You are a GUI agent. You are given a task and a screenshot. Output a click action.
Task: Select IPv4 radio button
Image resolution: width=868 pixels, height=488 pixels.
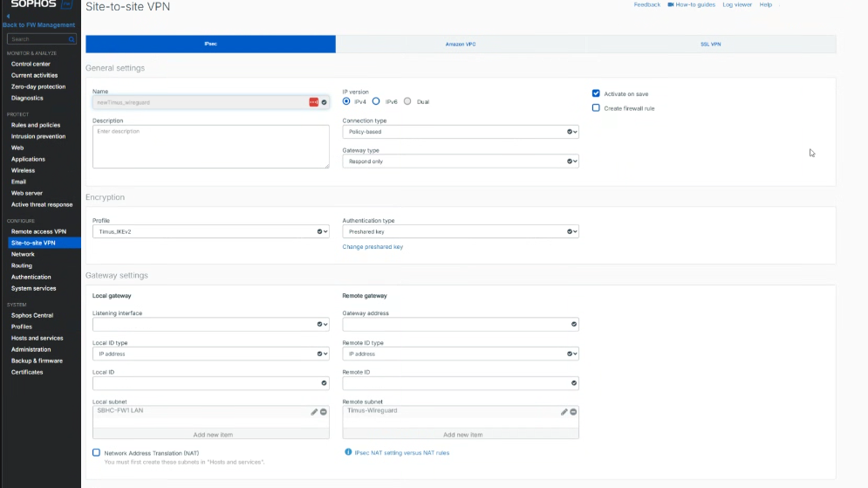[346, 101]
